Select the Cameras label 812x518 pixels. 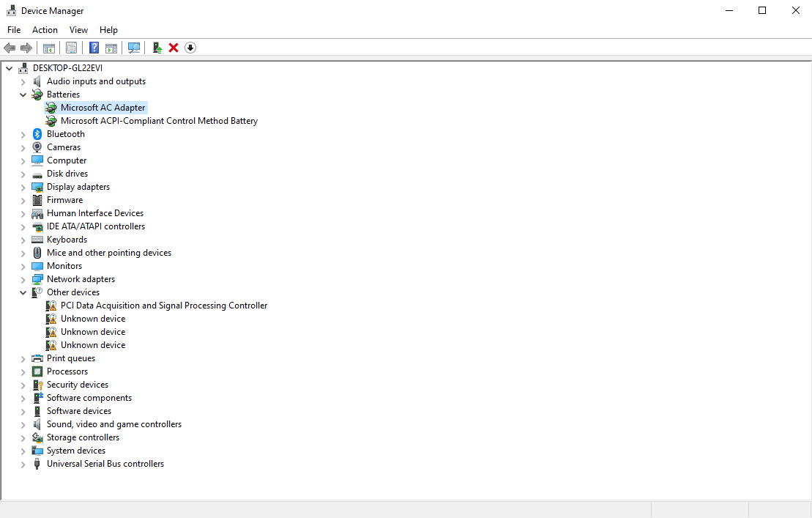[x=64, y=147]
